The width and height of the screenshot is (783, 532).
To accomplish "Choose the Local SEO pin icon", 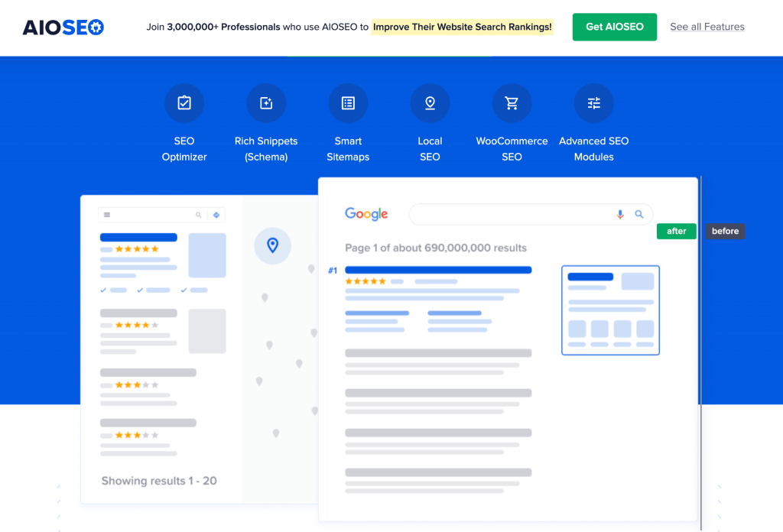I will (430, 102).
